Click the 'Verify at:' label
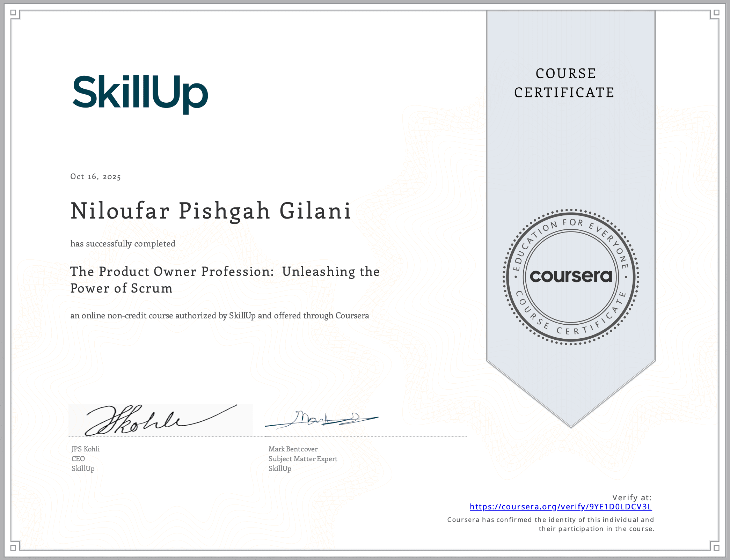730x560 pixels. (x=632, y=498)
